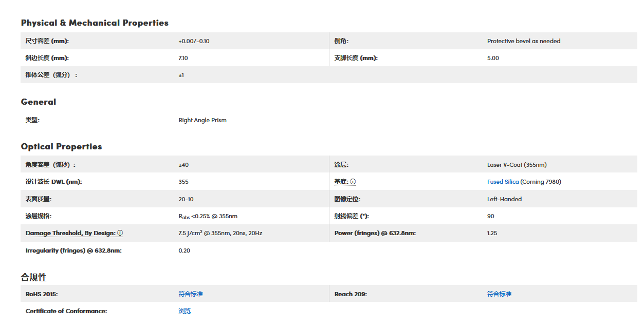
Task: Select the Physical & Mechanical Properties heading
Action: [x=95, y=23]
